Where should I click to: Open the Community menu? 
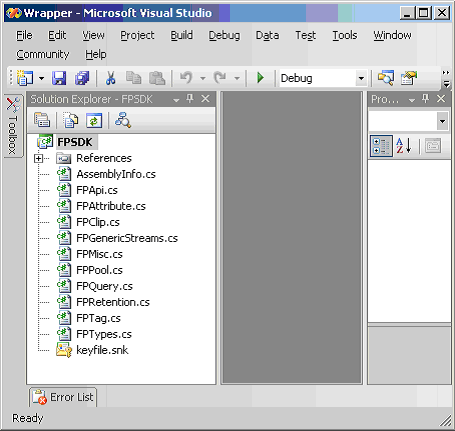coord(43,54)
